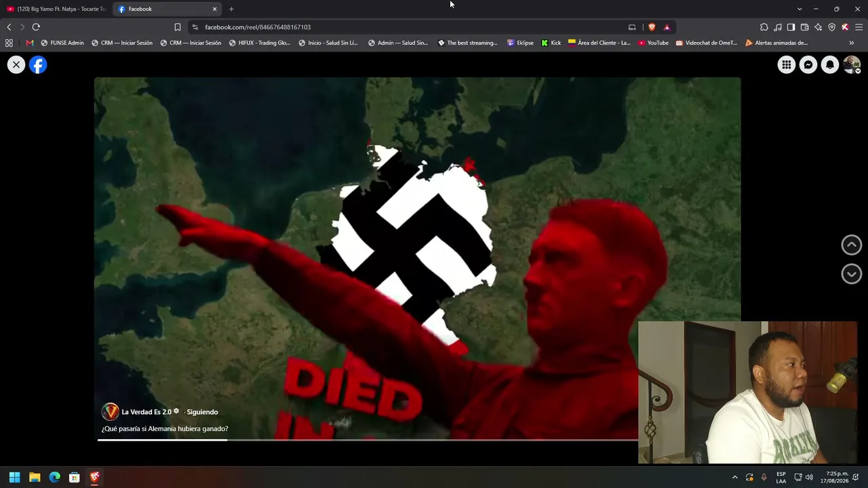Open La Verdad Es 2.0 page avatar
The width and height of the screenshot is (868, 488).
[110, 411]
